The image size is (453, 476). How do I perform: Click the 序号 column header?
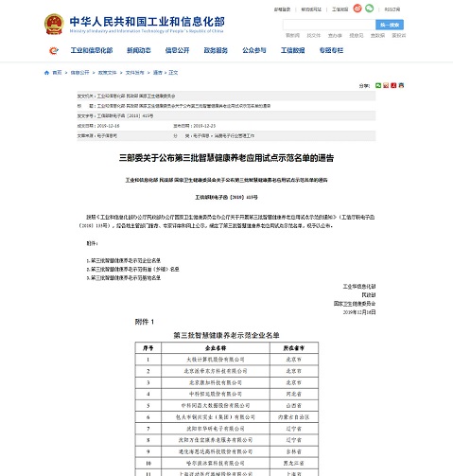pos(148,348)
